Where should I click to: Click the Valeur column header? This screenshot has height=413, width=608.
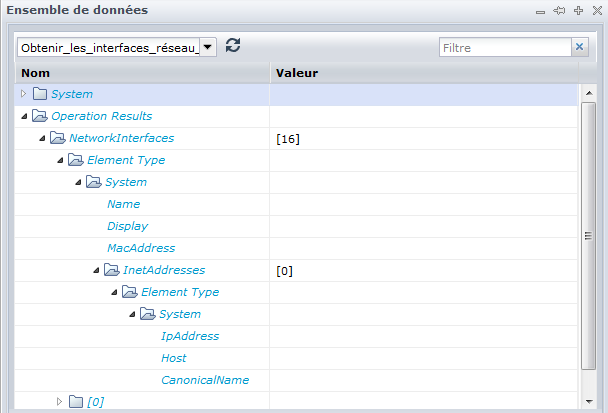point(424,73)
